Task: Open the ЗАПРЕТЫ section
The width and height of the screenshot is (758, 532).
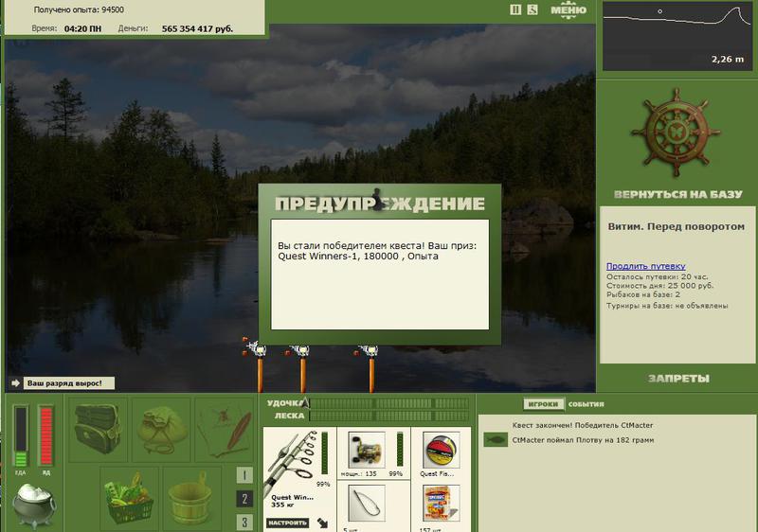Action: 678,379
